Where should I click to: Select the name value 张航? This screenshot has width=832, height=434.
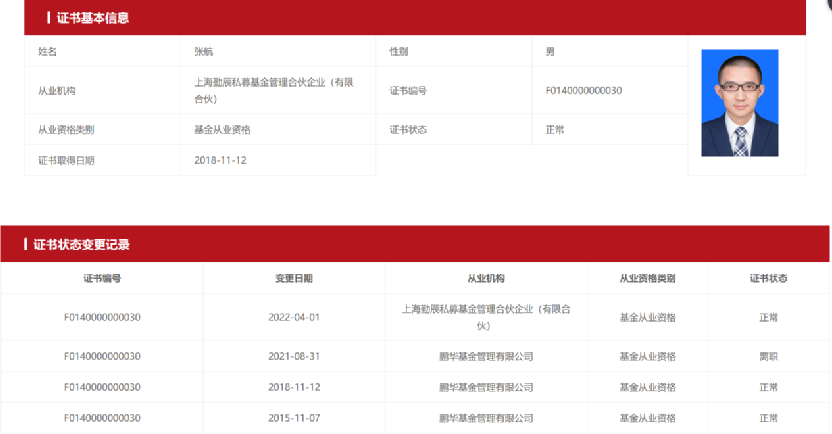[x=204, y=51]
